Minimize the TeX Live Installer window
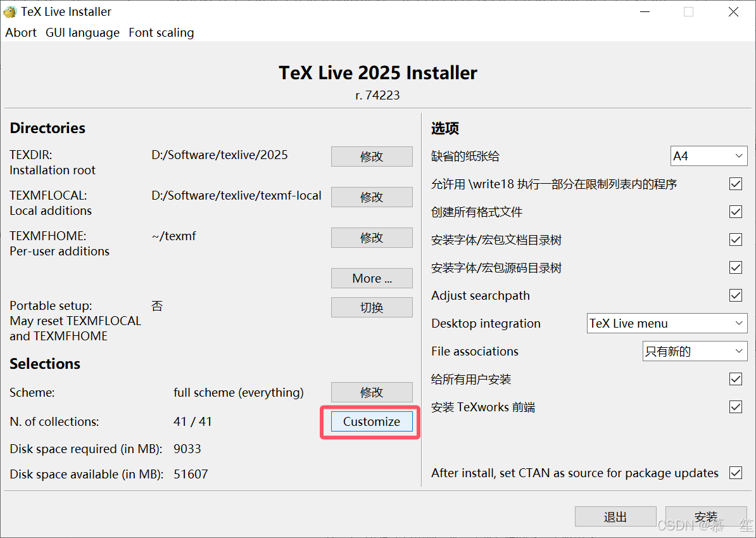The height and width of the screenshot is (538, 756). click(x=645, y=11)
